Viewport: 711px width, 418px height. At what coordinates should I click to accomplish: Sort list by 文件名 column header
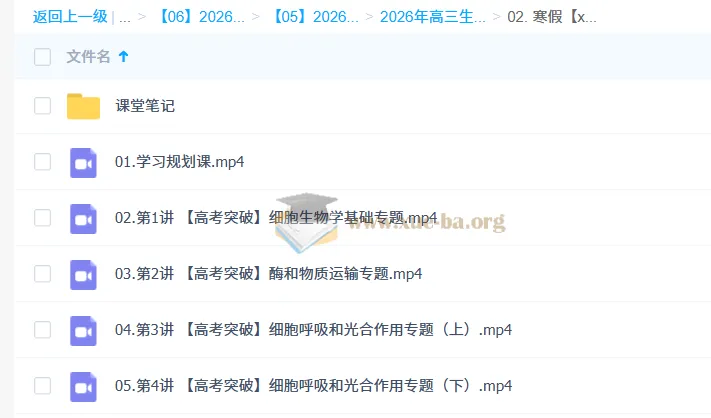click(x=88, y=57)
